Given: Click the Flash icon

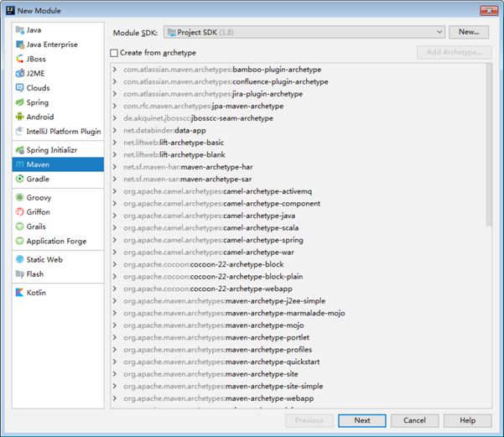Looking at the screenshot, I should [x=19, y=274].
